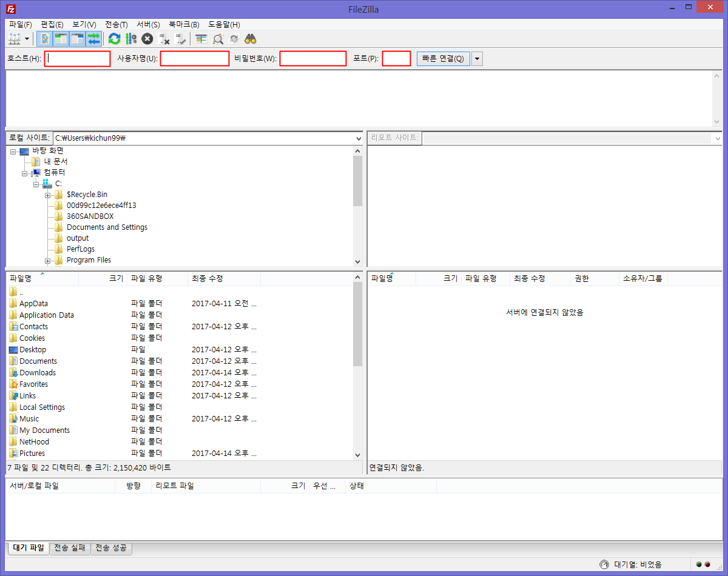Refresh the file and folder lists
This screenshot has height=576, width=728.
coord(114,39)
